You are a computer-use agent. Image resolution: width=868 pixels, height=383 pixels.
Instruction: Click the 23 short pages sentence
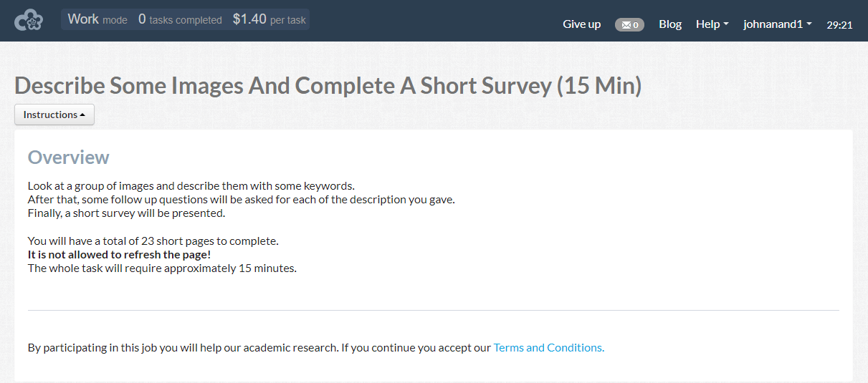pos(153,241)
